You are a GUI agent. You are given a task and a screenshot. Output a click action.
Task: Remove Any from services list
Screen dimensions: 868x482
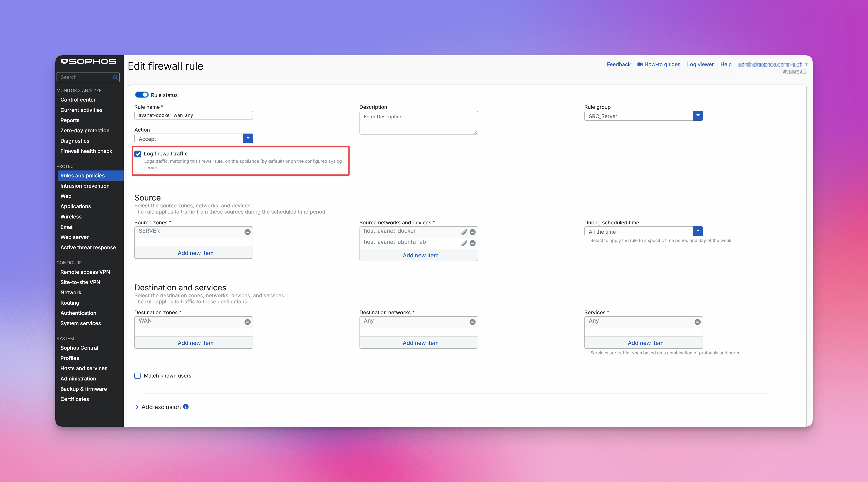697,322
